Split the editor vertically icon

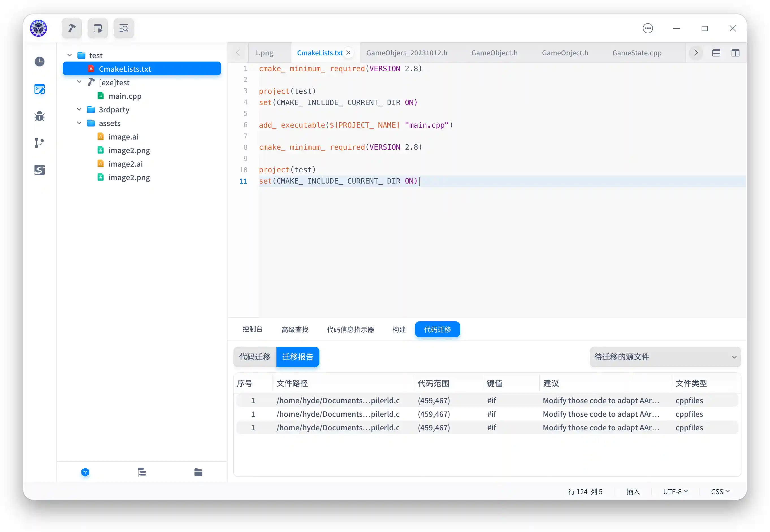pos(735,53)
